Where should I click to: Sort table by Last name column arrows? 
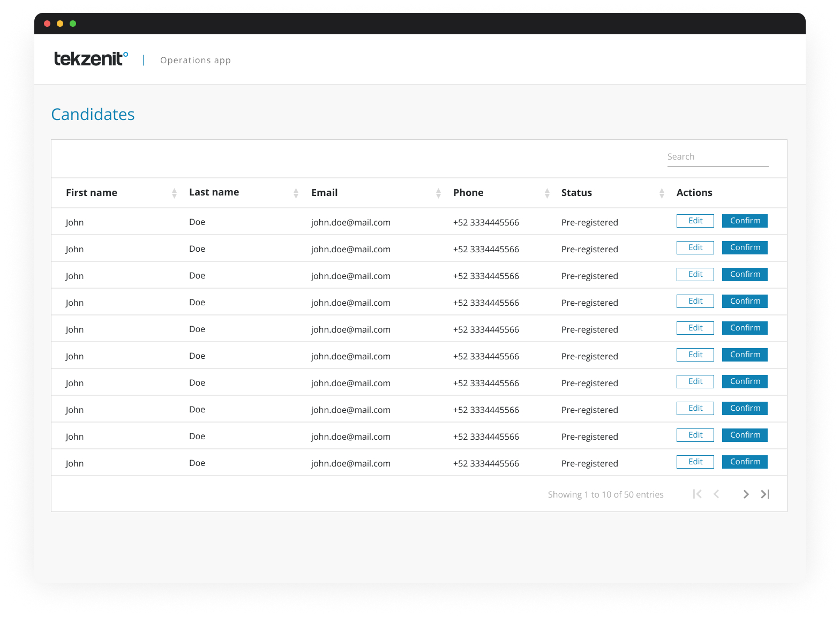(296, 193)
